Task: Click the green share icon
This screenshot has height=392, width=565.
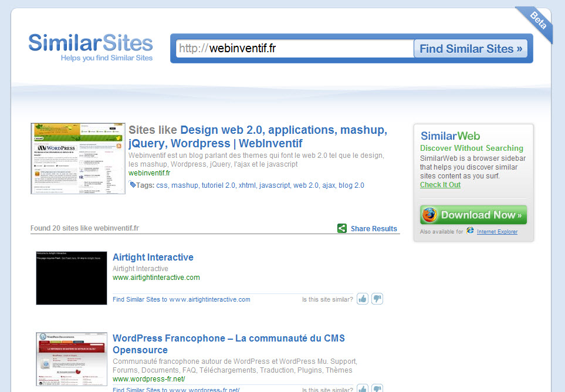Action: coord(342,228)
